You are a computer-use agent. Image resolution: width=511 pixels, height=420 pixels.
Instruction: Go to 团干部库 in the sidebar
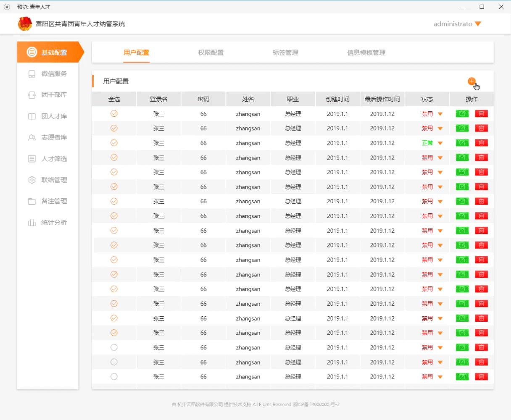point(47,95)
